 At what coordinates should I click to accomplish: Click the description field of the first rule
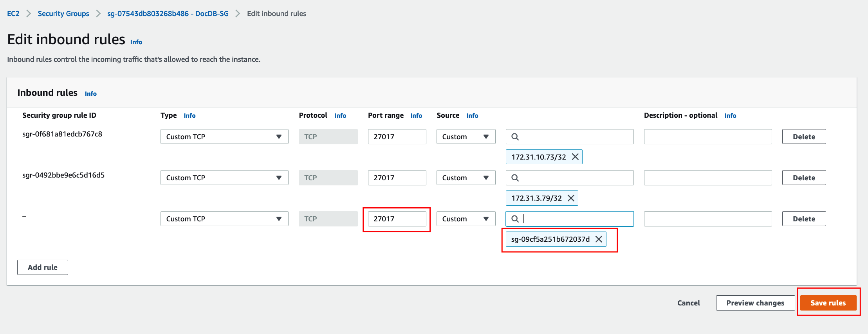pyautogui.click(x=707, y=137)
